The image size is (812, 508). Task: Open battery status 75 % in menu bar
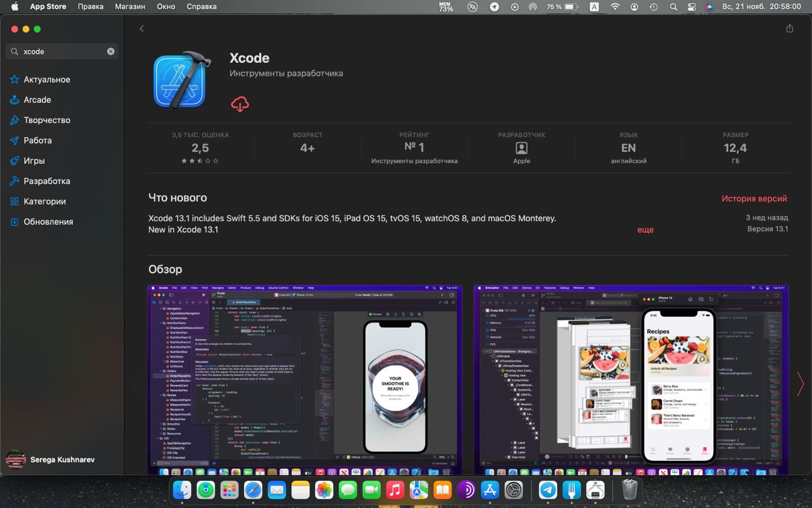click(x=562, y=6)
